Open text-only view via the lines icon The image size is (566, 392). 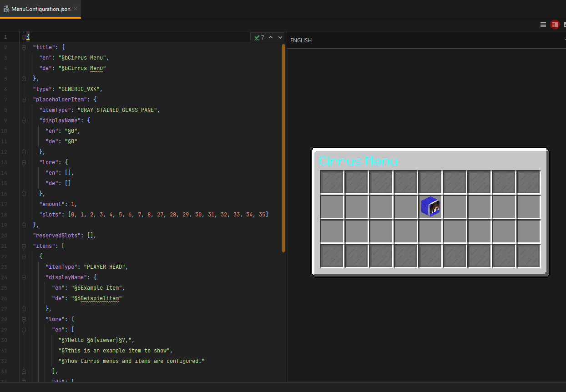[543, 25]
